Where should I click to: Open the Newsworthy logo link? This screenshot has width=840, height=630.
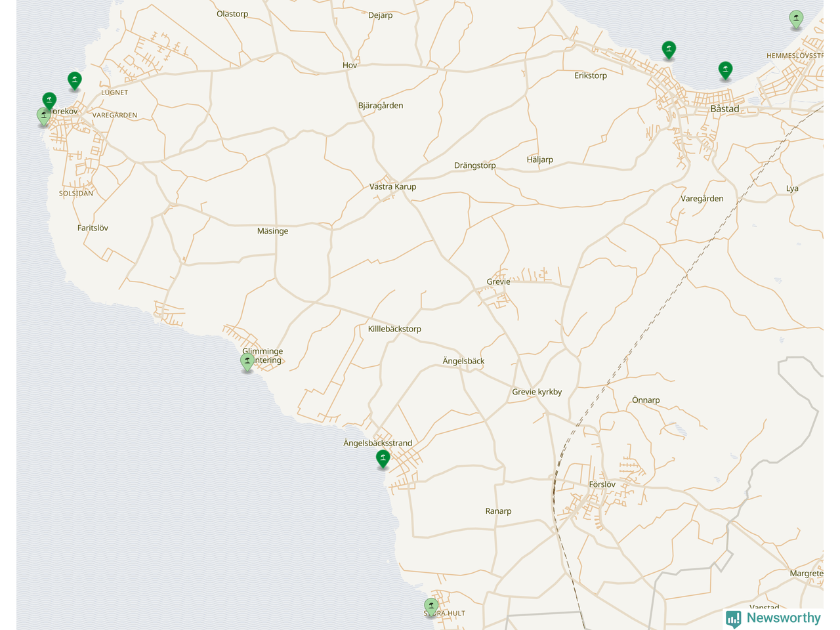pyautogui.click(x=773, y=618)
